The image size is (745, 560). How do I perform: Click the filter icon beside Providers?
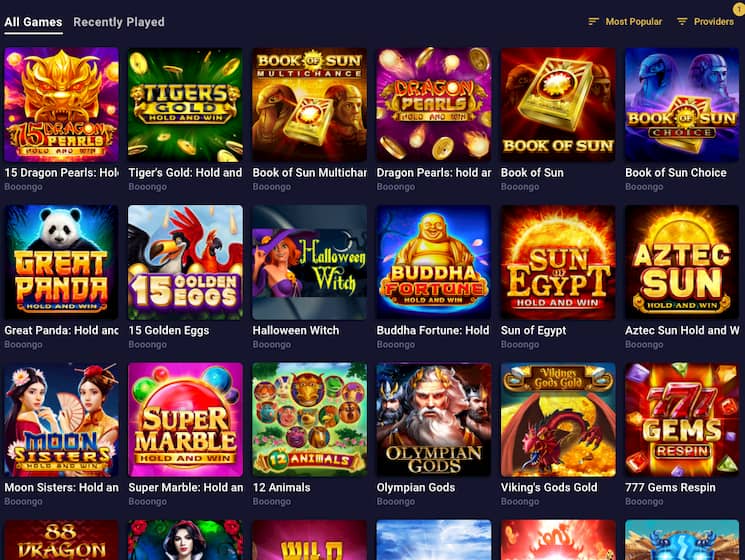point(682,21)
